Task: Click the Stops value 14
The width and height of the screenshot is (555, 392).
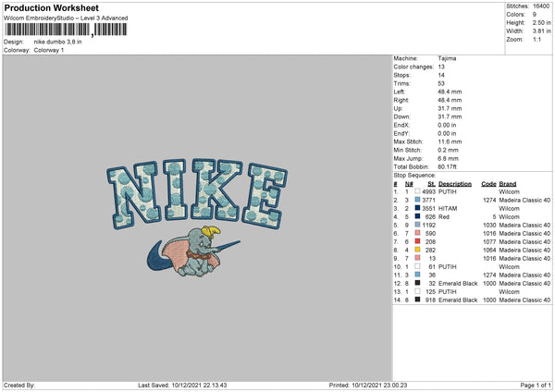Action: (441, 75)
